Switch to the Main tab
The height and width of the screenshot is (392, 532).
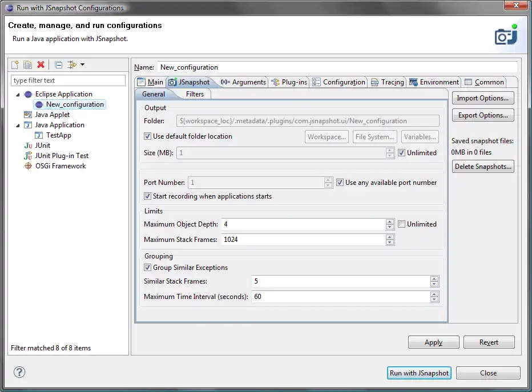[151, 82]
